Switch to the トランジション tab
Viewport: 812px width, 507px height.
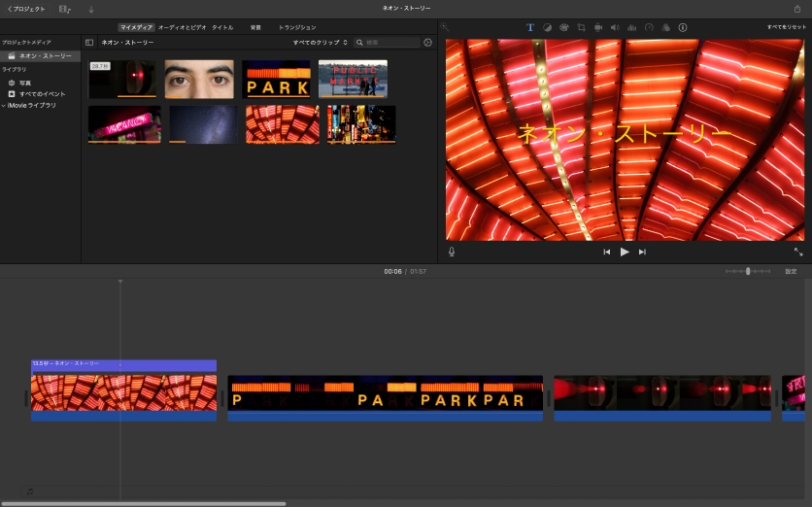[297, 27]
